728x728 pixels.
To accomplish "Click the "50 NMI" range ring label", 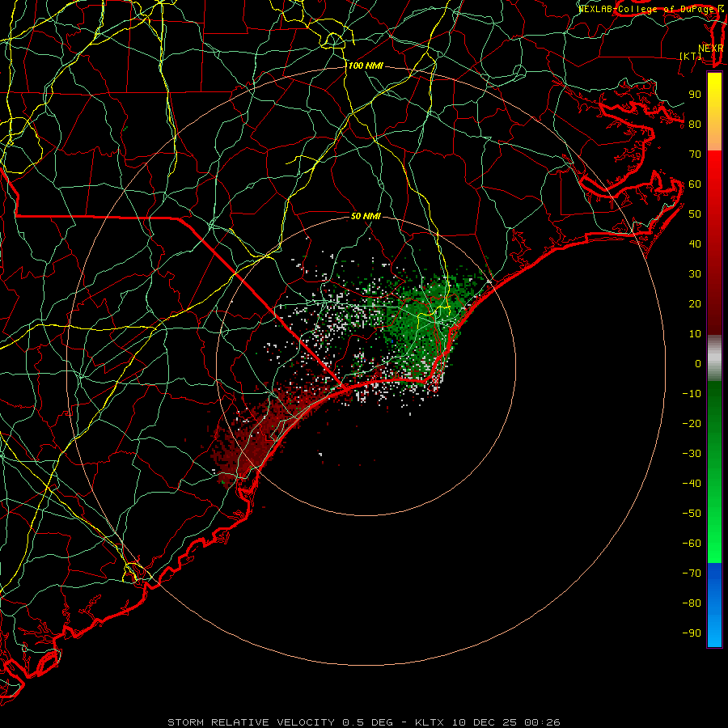I will [x=366, y=216].
